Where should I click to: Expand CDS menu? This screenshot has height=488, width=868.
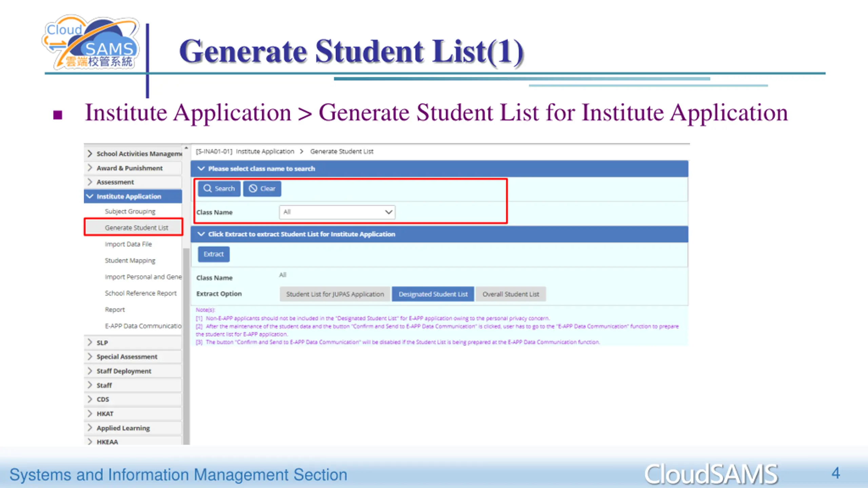tap(133, 399)
